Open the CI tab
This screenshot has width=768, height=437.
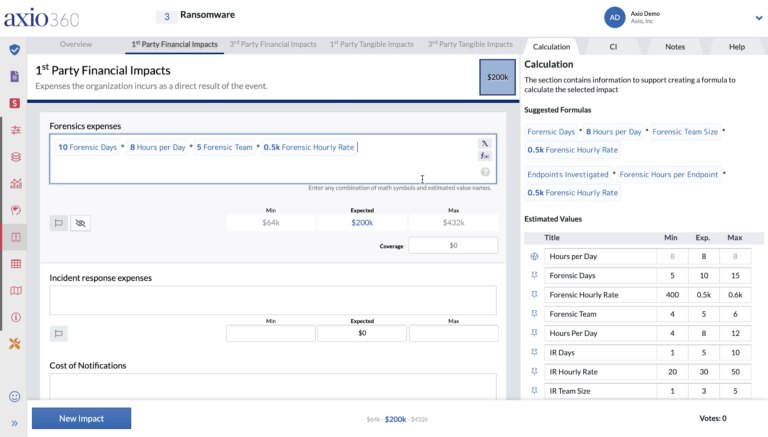(x=613, y=47)
